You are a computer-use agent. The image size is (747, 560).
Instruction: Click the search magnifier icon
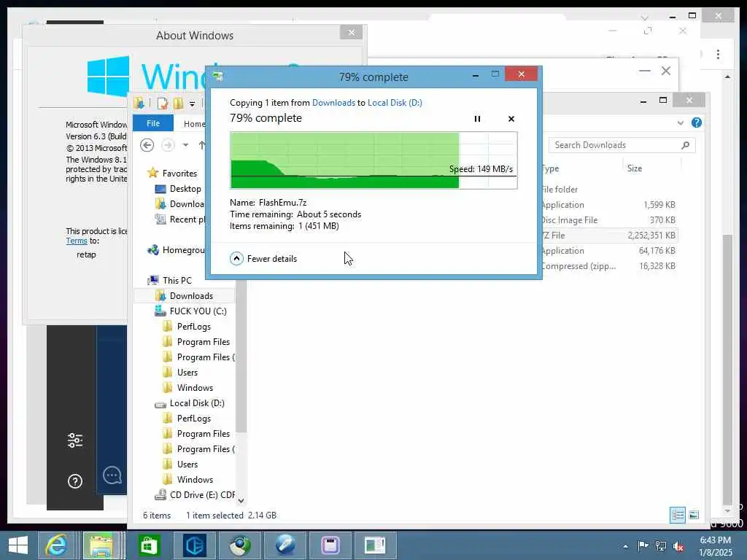click(x=685, y=145)
